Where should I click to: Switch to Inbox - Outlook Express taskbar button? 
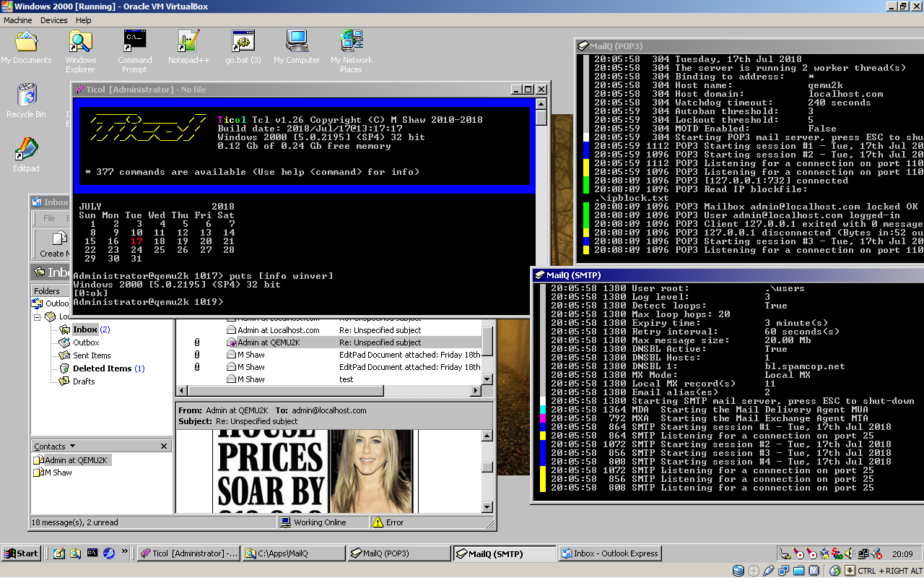[609, 553]
